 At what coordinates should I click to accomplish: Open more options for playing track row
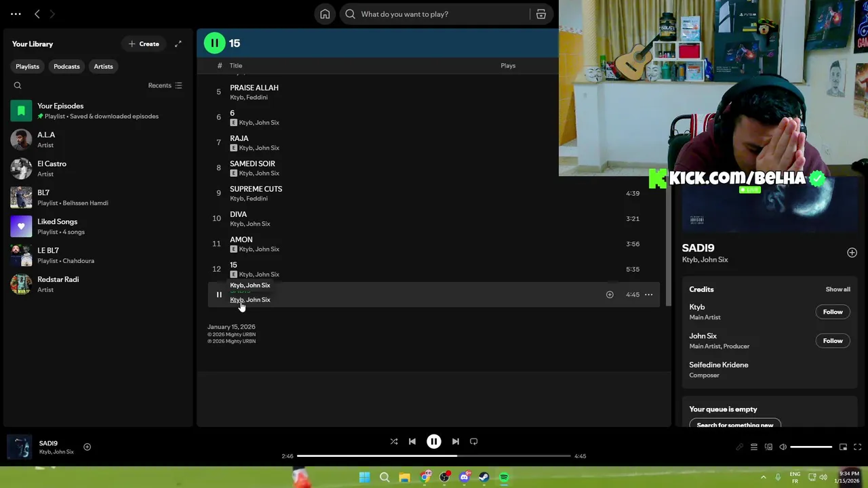[648, 295]
